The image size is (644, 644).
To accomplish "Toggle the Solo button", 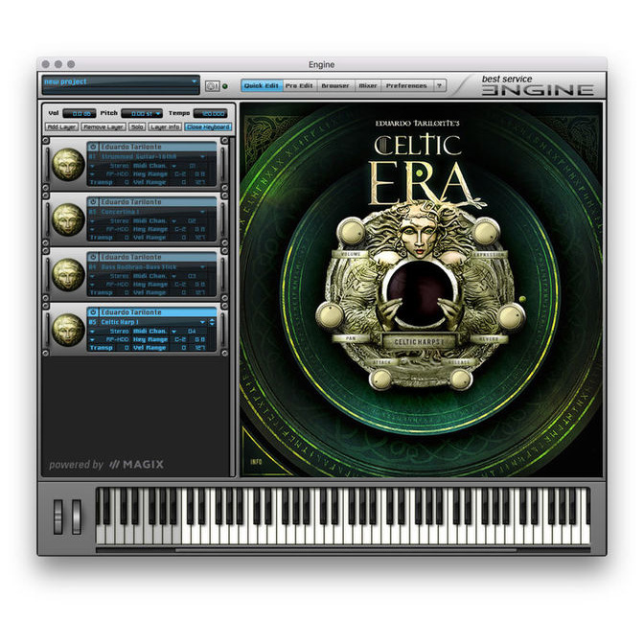I will click(x=137, y=126).
